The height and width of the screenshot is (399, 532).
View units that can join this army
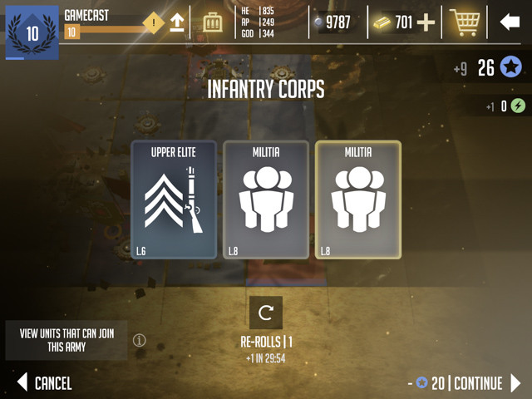66,340
